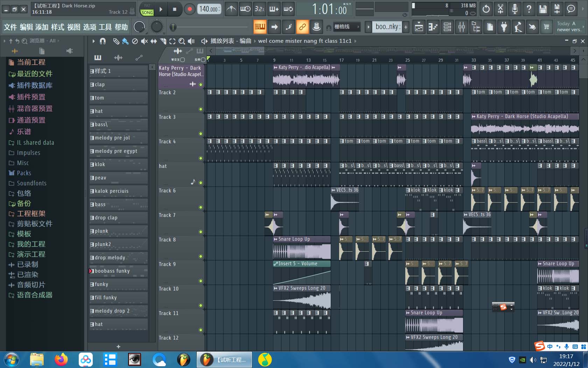Select the Draw pencil tool in playlist
The image size is (588, 368).
coord(116,41)
